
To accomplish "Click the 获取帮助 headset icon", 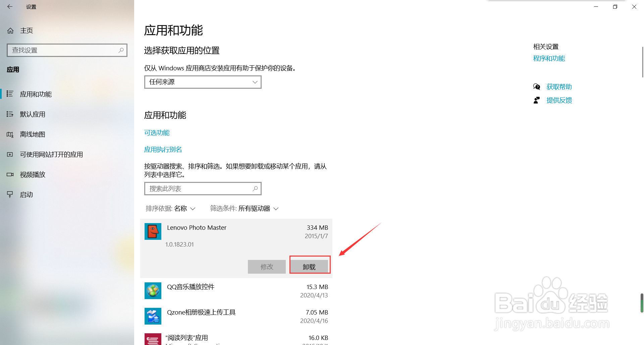I will [x=537, y=86].
